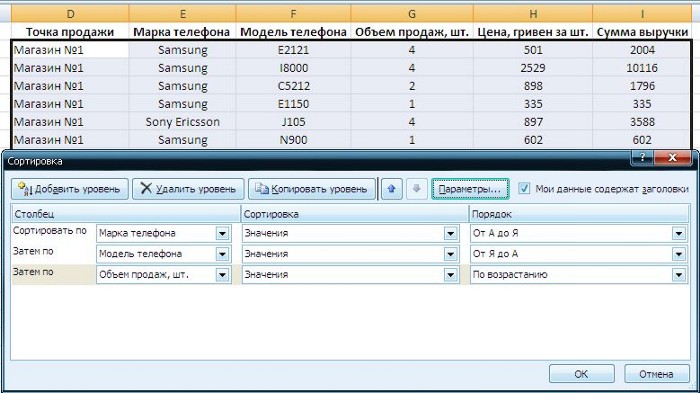Cancel with the Отмена button
Screen dimensions: 700x393
tap(656, 374)
